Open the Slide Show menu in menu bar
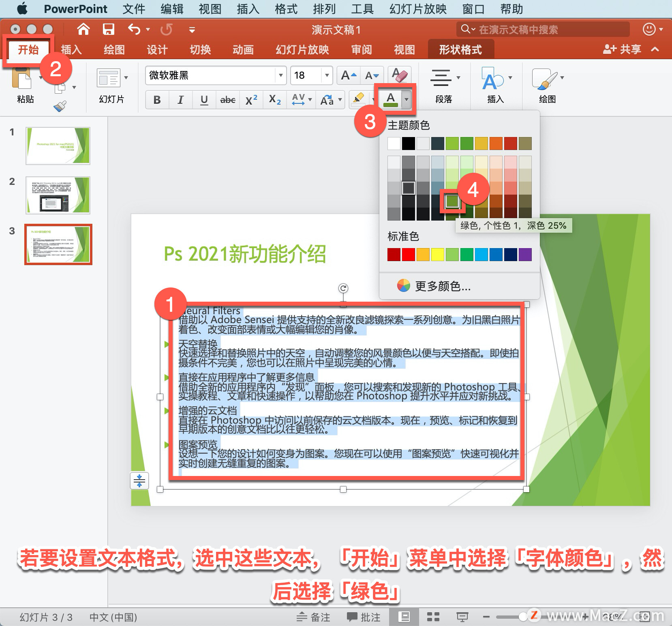The height and width of the screenshot is (626, 672). coord(418,9)
